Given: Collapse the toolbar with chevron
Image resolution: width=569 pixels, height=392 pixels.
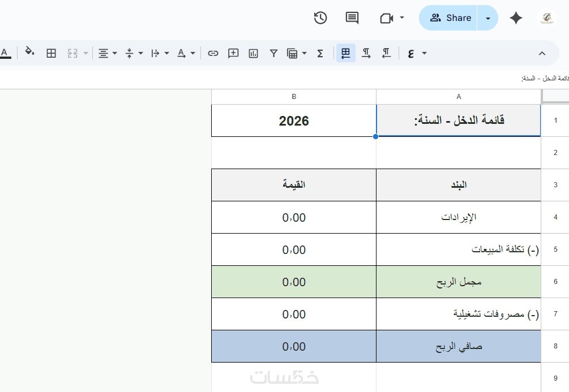Looking at the screenshot, I should tap(542, 53).
